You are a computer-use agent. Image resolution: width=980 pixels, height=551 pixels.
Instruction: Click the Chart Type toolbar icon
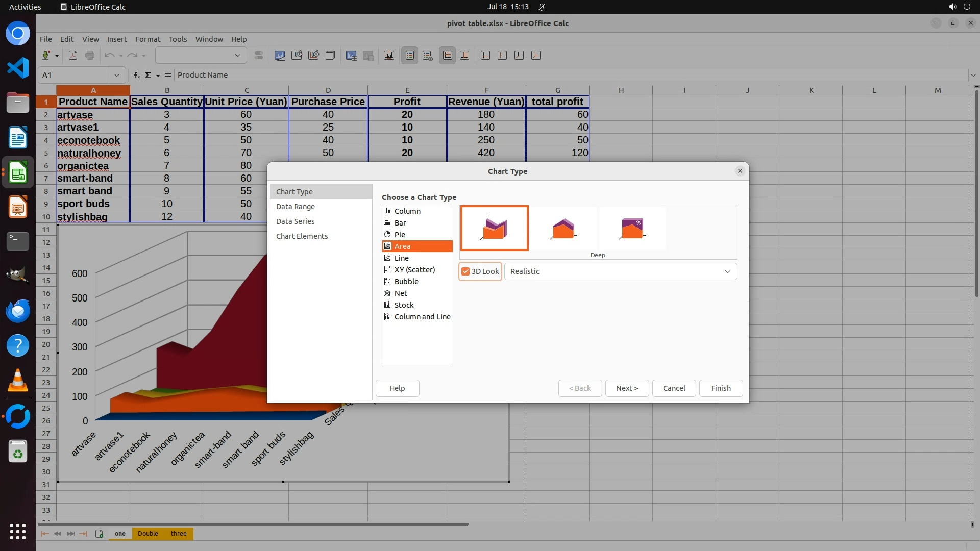280,55
